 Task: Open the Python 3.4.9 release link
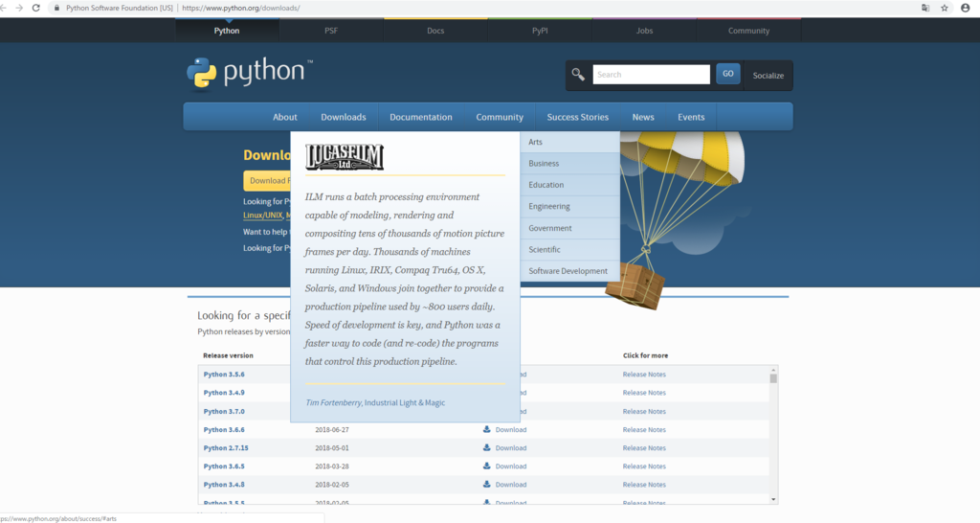coord(224,393)
